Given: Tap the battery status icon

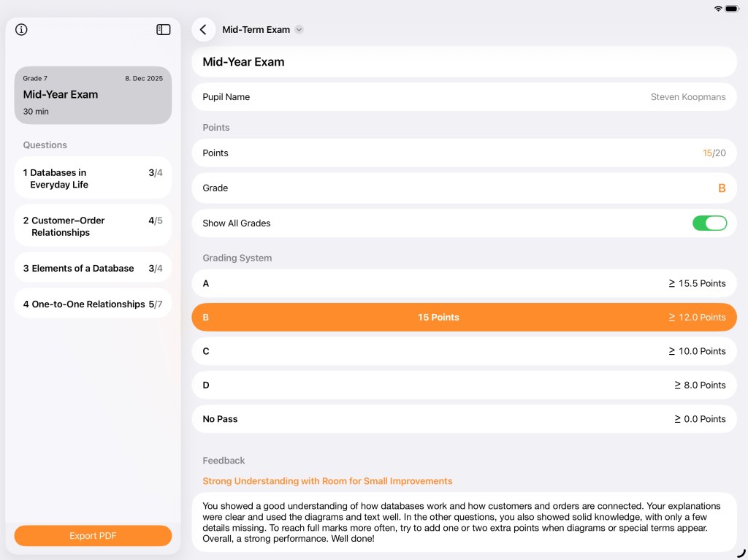Looking at the screenshot, I should click(x=732, y=8).
